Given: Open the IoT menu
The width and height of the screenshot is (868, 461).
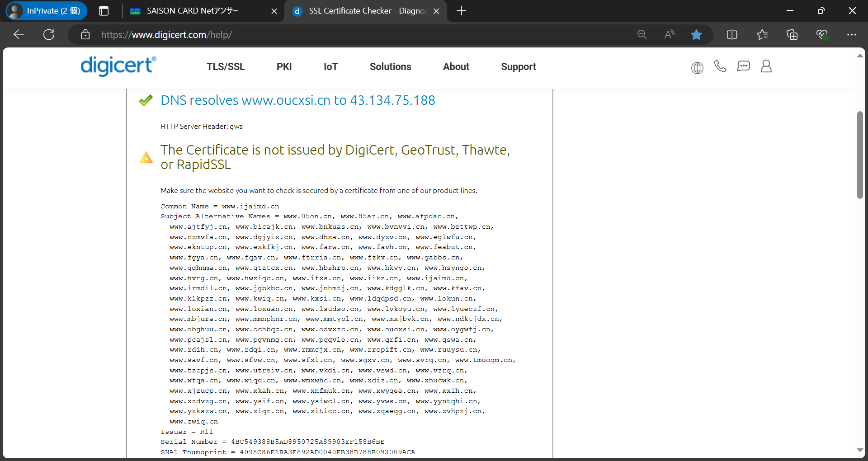Looking at the screenshot, I should point(330,67).
